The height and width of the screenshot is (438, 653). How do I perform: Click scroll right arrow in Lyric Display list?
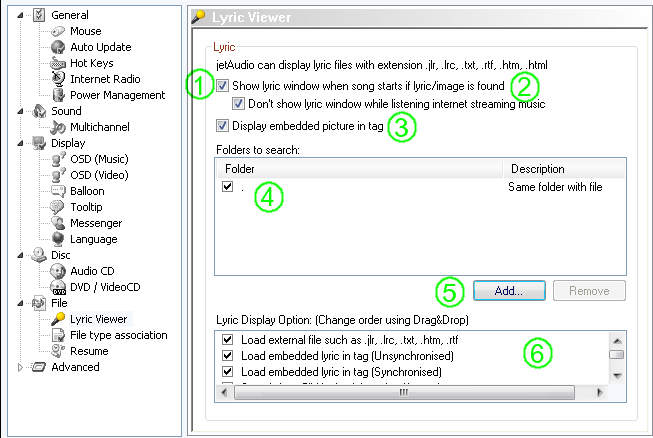click(x=600, y=392)
